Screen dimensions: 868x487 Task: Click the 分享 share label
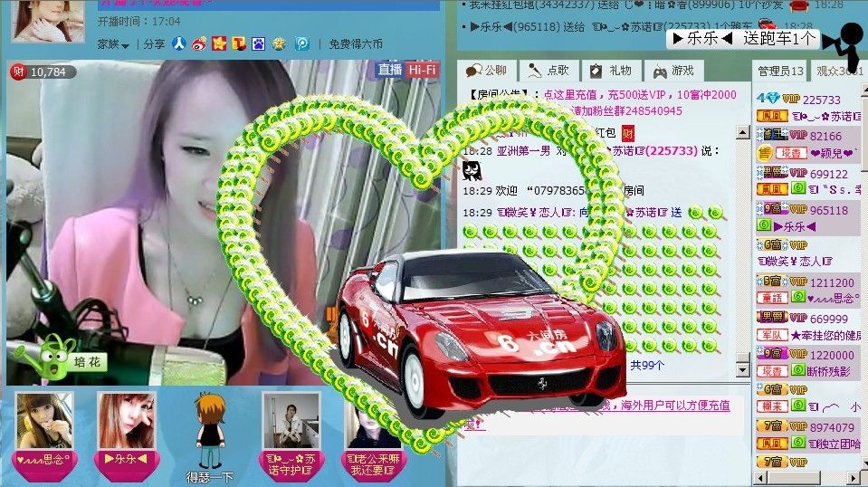point(154,44)
